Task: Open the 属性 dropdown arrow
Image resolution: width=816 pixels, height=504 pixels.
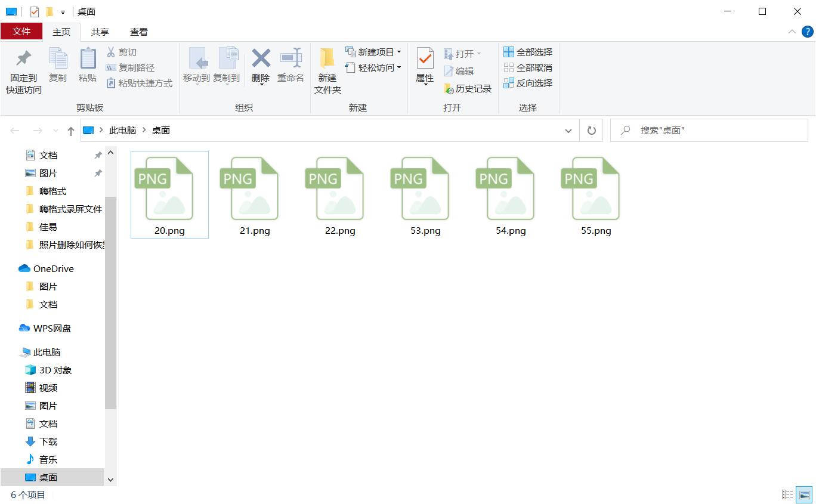Action: 425,85
